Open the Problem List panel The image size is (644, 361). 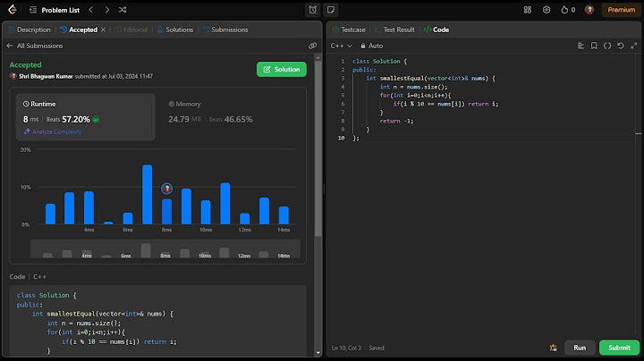(55, 10)
